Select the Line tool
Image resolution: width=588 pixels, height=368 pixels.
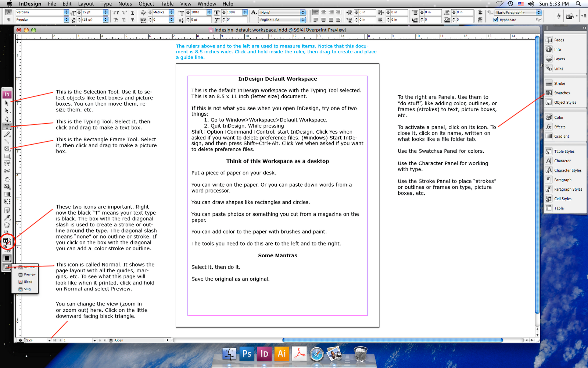[x=7, y=141]
